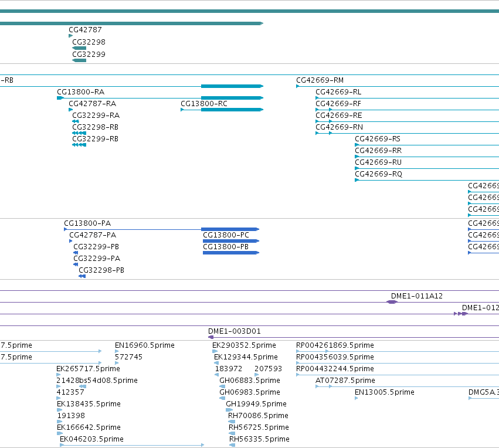Select the purple DME1-011A12 feature glyph
499x448 pixels.
[392, 302]
